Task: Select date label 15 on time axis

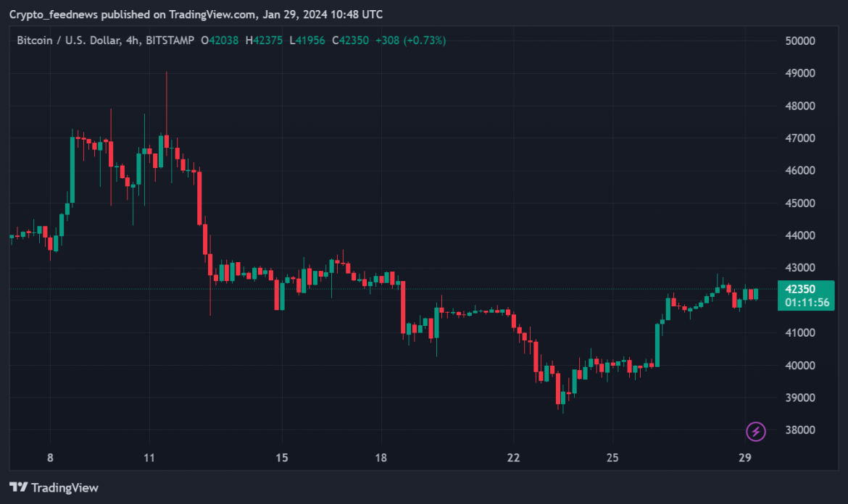Action: pos(282,458)
